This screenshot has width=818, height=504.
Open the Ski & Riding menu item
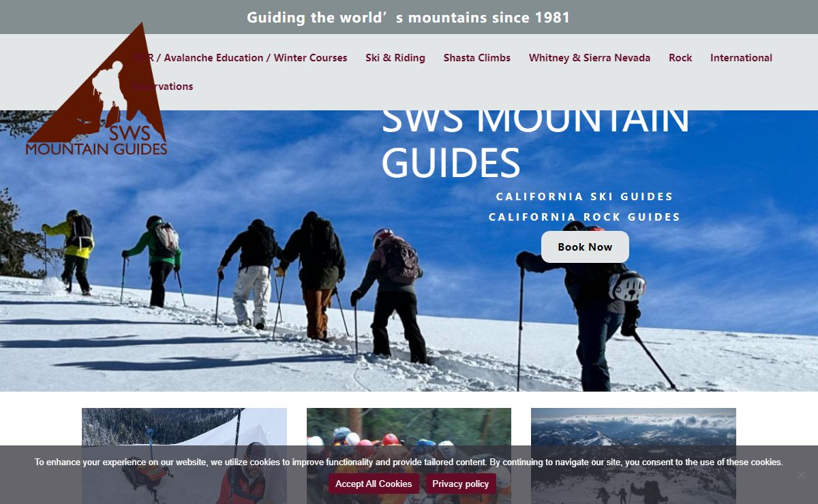click(395, 58)
